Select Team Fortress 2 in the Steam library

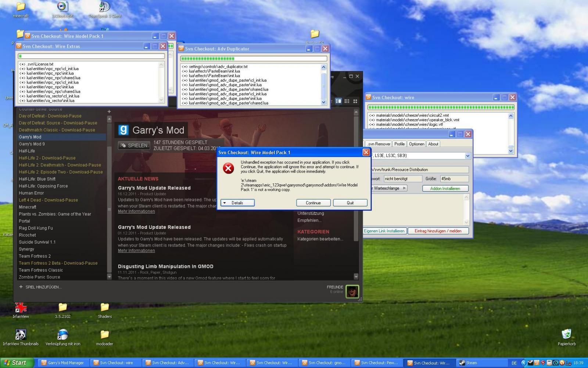(x=61, y=256)
